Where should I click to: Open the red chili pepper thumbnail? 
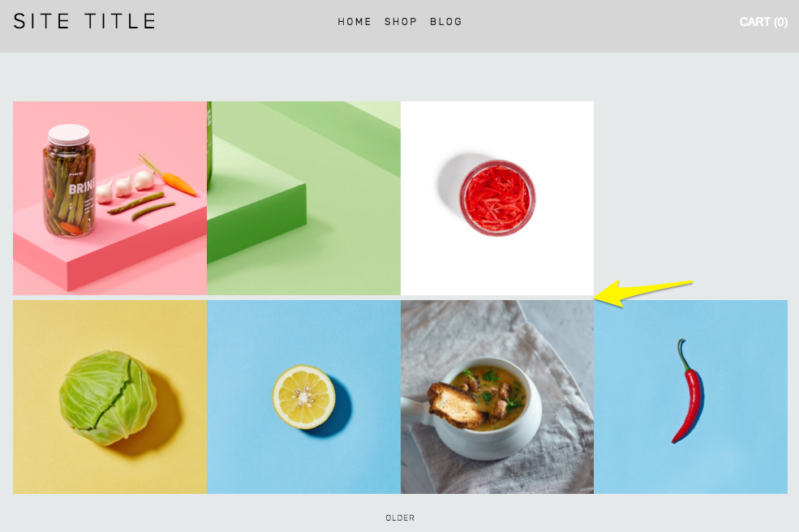coord(690,397)
